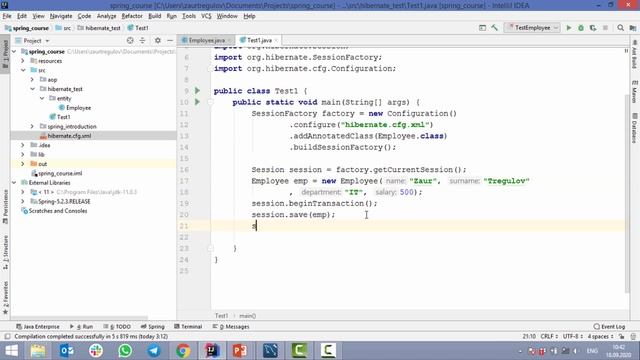
Task: Open the Run tool window
Action: (x=81, y=327)
